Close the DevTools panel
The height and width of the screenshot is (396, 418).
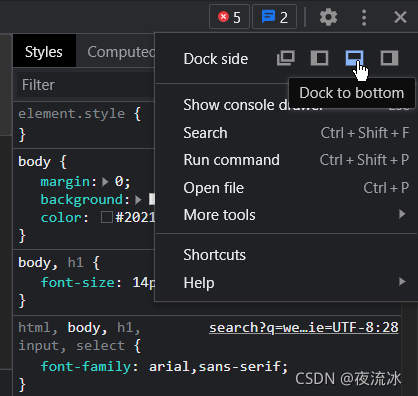[400, 17]
